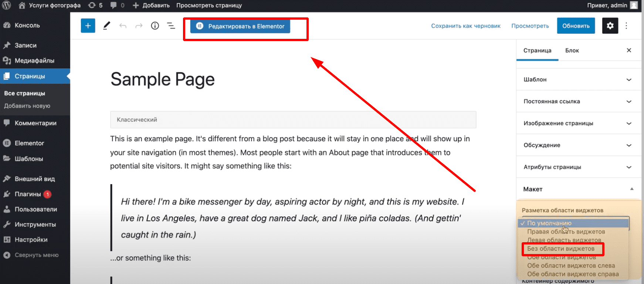Screen dimensions: 644x284
Task: Open 'Комментарии' in the sidebar
Action: pos(35,123)
